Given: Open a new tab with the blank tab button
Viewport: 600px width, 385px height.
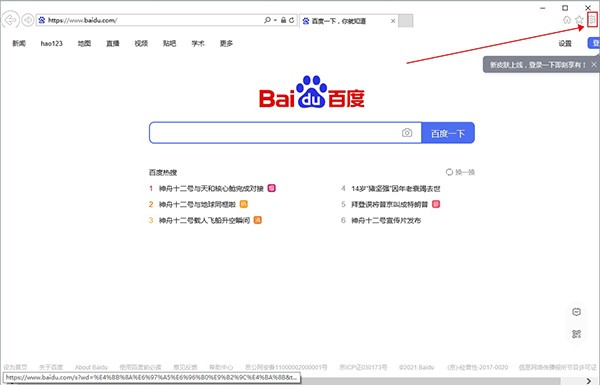Looking at the screenshot, I should point(406,21).
